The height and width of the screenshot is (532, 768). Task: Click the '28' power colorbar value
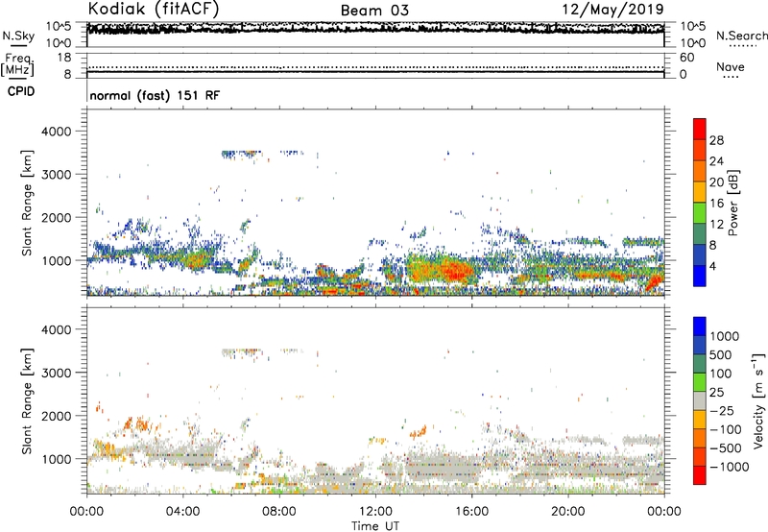pos(716,140)
